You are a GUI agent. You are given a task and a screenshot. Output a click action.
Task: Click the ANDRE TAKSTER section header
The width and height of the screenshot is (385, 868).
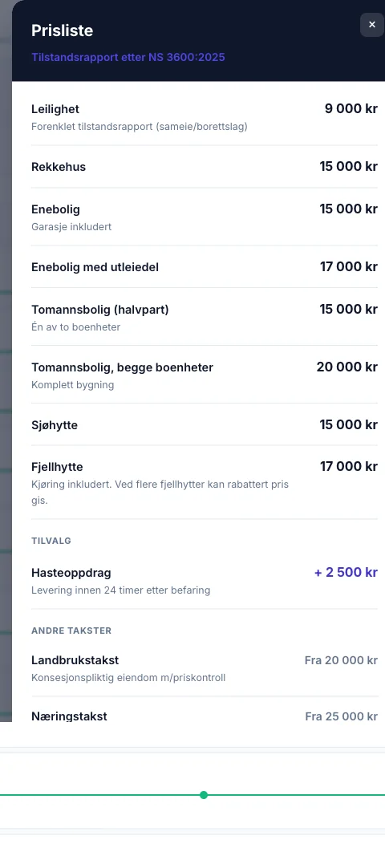pos(71,631)
